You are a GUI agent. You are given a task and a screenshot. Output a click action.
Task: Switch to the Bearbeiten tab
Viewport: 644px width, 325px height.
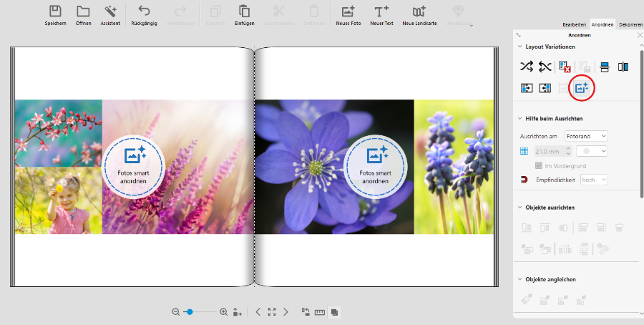coord(575,24)
